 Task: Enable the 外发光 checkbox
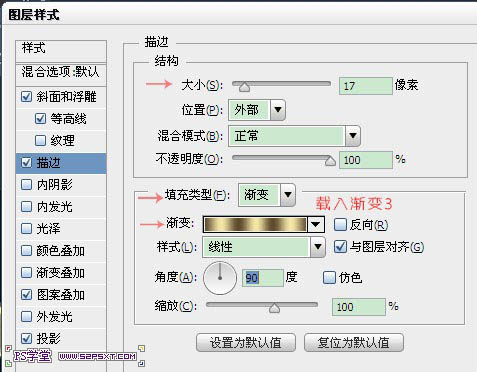pos(26,316)
